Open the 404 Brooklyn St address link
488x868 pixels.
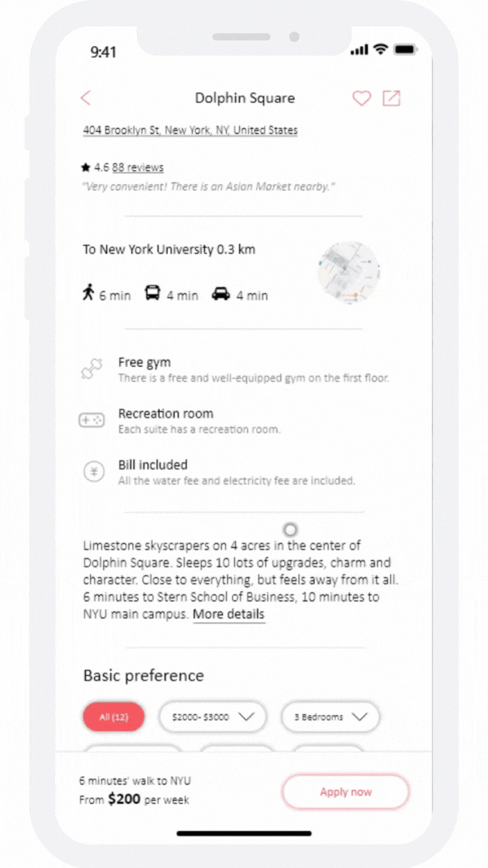pyautogui.click(x=191, y=130)
